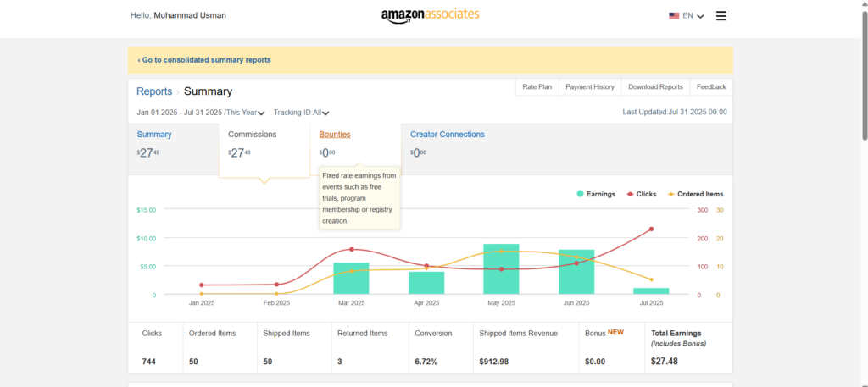The height and width of the screenshot is (387, 868).
Task: Toggle the Earnings legend item
Action: [x=596, y=194]
